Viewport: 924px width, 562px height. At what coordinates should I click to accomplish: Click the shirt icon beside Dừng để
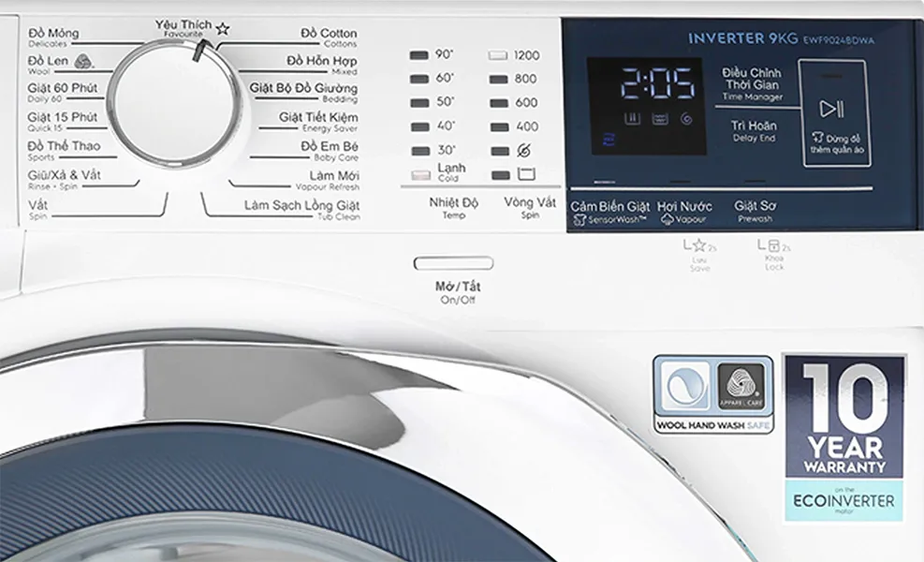pos(816,138)
